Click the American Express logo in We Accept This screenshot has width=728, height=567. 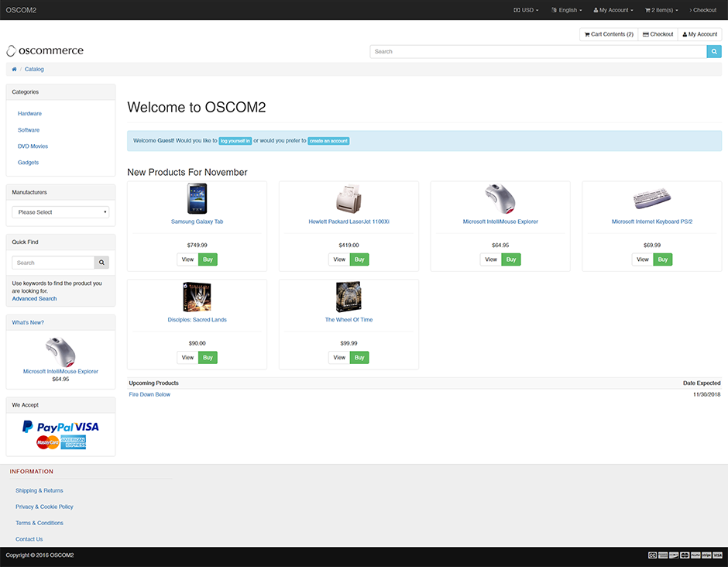point(74,442)
